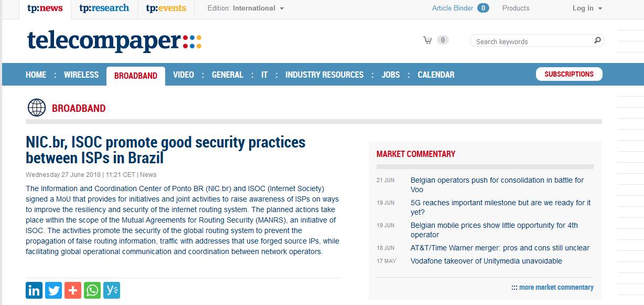This screenshot has height=305, width=644.
Task: Click the Subscriptions button
Action: [569, 74]
